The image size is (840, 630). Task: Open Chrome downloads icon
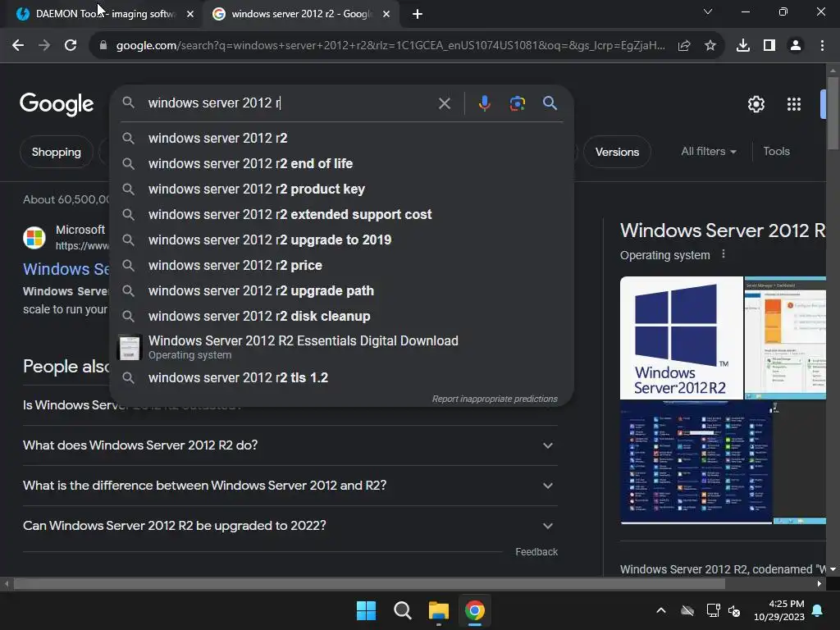[743, 46]
